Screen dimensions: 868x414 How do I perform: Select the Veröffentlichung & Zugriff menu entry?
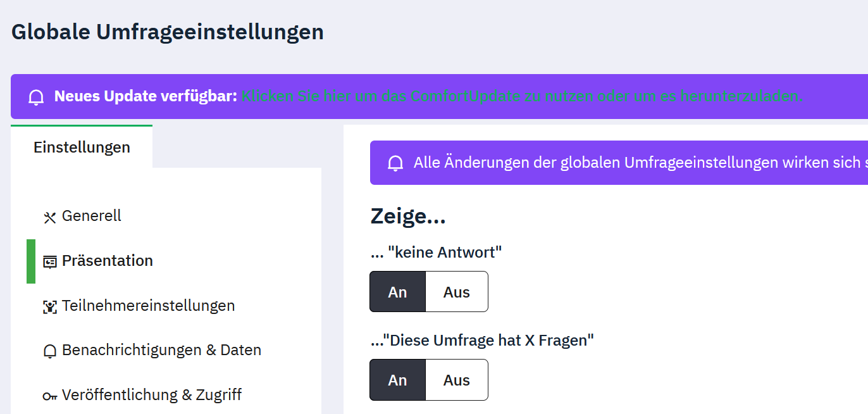(152, 395)
